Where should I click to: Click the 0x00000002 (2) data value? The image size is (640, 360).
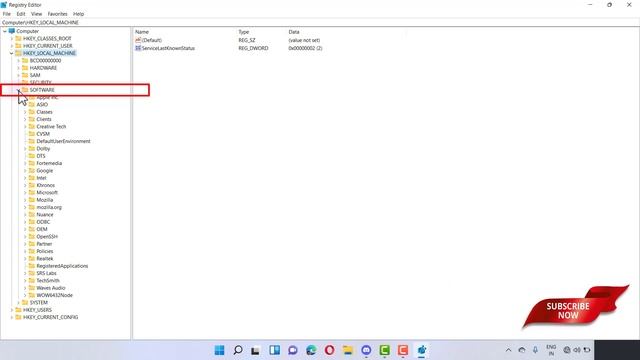click(x=305, y=48)
